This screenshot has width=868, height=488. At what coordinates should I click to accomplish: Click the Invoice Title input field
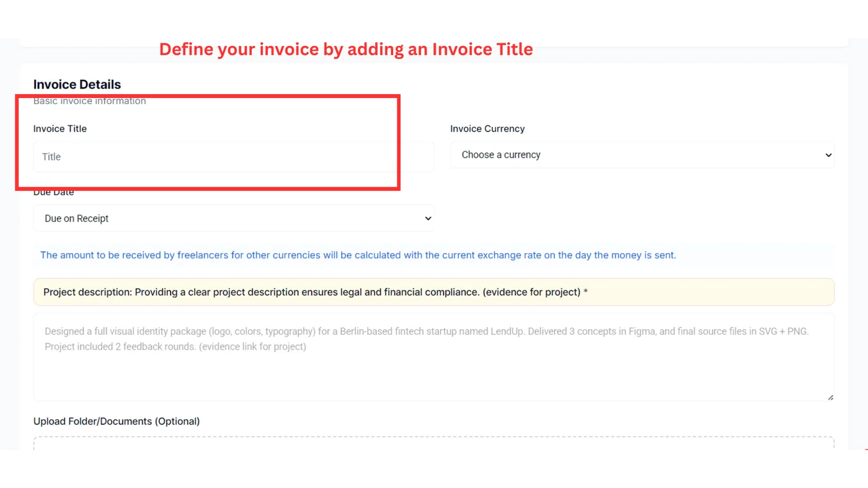234,156
